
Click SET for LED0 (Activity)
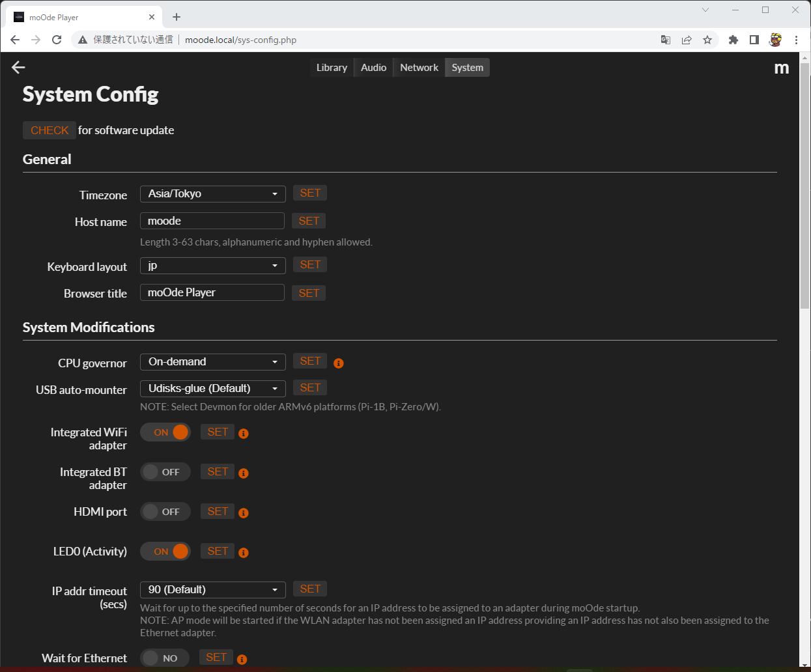pos(218,552)
